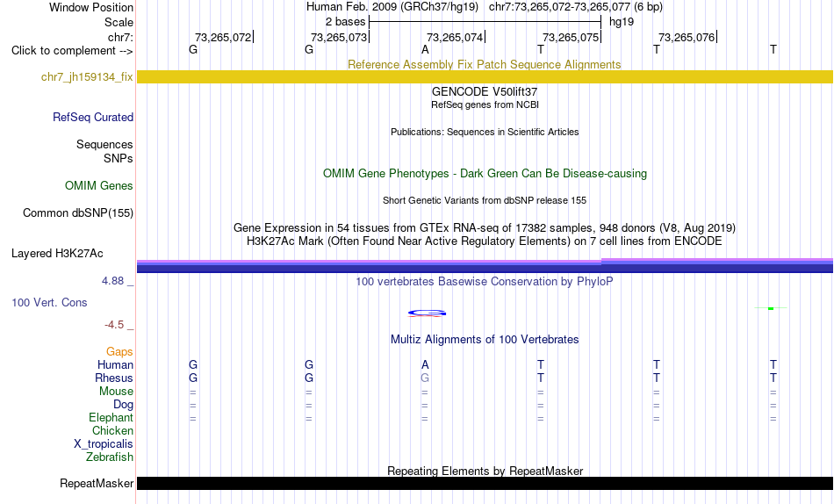This screenshot has width=834, height=504.
Task: Click the RepeatMasker track label
Action: click(x=97, y=483)
